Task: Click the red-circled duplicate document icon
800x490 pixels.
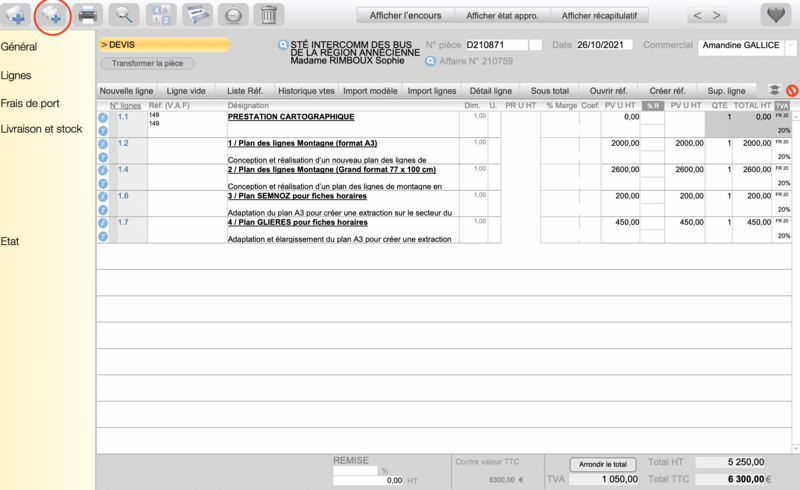Action: click(51, 15)
